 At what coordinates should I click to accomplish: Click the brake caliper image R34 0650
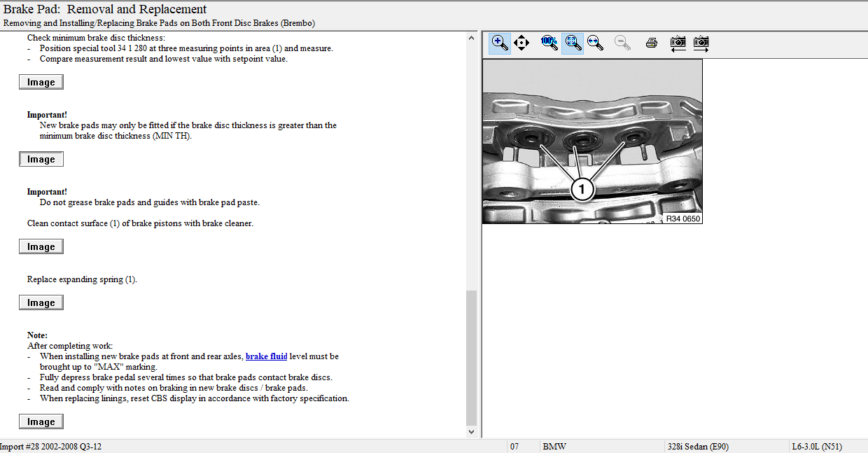tap(592, 141)
